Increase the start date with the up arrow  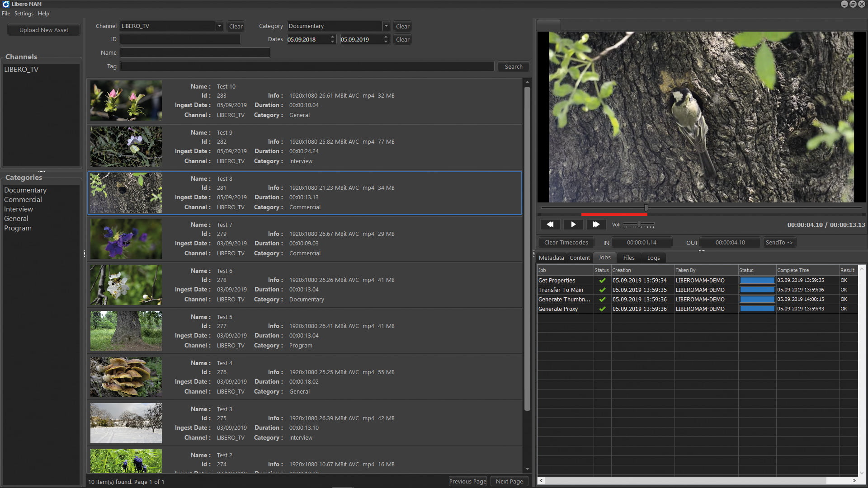tap(333, 37)
